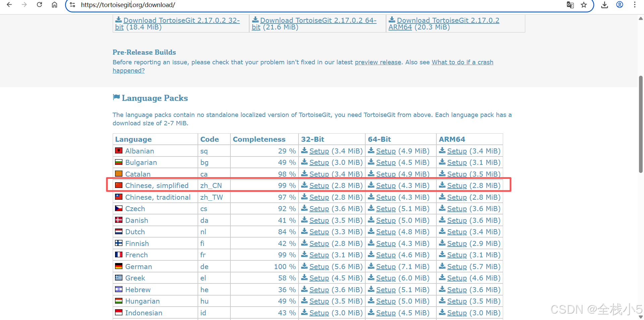Download Chinese traditional 64-Bit Setup

386,197
